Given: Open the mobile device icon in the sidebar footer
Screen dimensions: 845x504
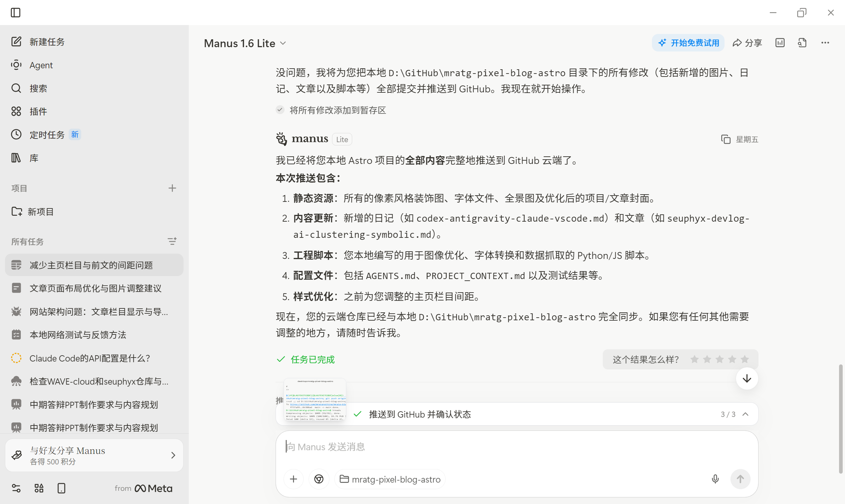Looking at the screenshot, I should (x=61, y=488).
